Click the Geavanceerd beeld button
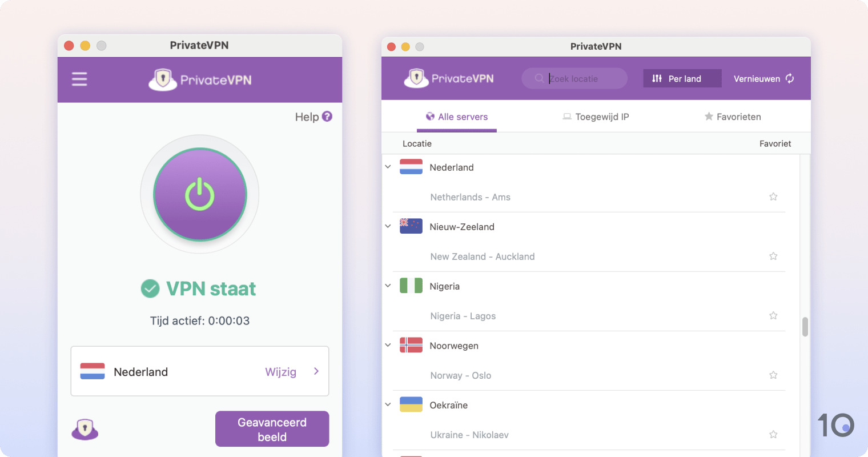 pos(272,428)
